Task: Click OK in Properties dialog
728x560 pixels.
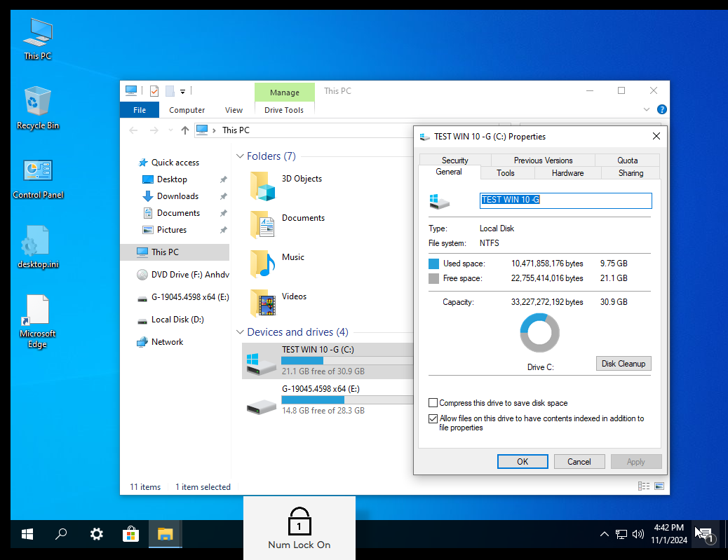Action: coord(523,462)
